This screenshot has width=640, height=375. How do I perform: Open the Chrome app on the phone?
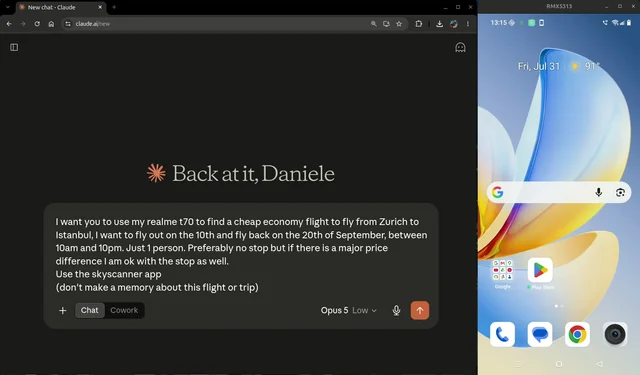click(577, 334)
